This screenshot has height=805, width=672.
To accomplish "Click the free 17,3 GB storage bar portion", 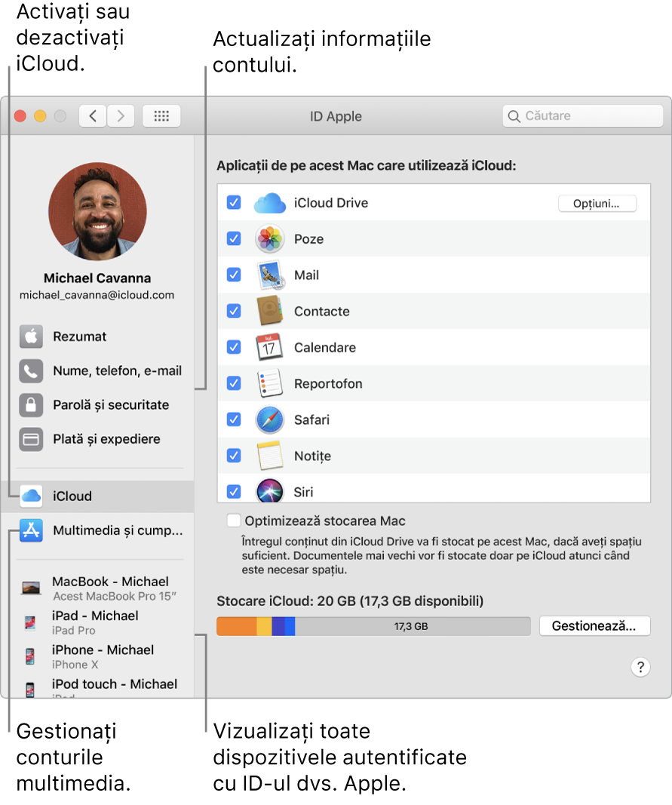I will (413, 626).
